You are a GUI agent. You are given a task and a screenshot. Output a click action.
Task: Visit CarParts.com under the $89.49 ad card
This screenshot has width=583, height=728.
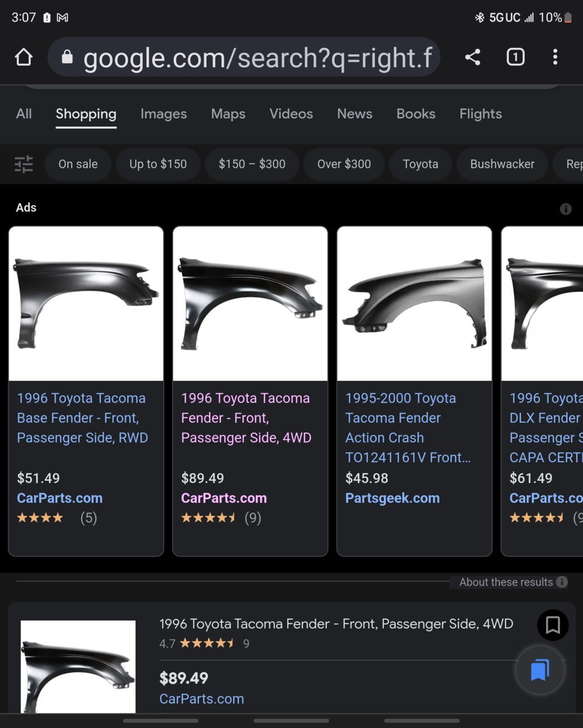224,498
